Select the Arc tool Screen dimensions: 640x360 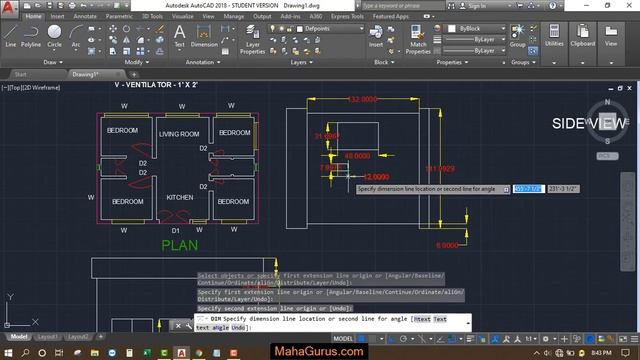click(76, 36)
